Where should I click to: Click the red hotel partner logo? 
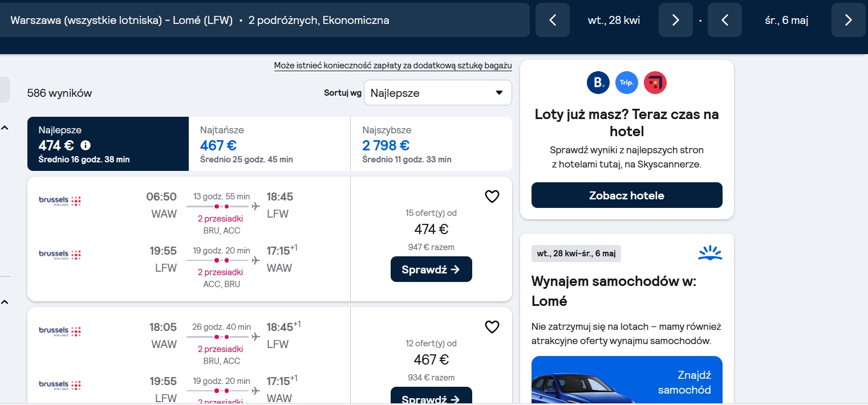click(655, 83)
